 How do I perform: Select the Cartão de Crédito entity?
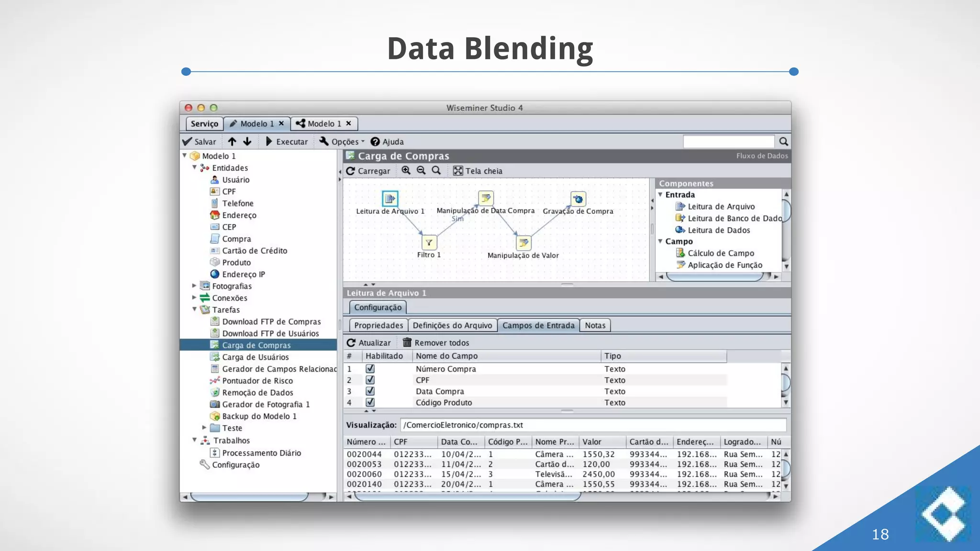tap(248, 251)
